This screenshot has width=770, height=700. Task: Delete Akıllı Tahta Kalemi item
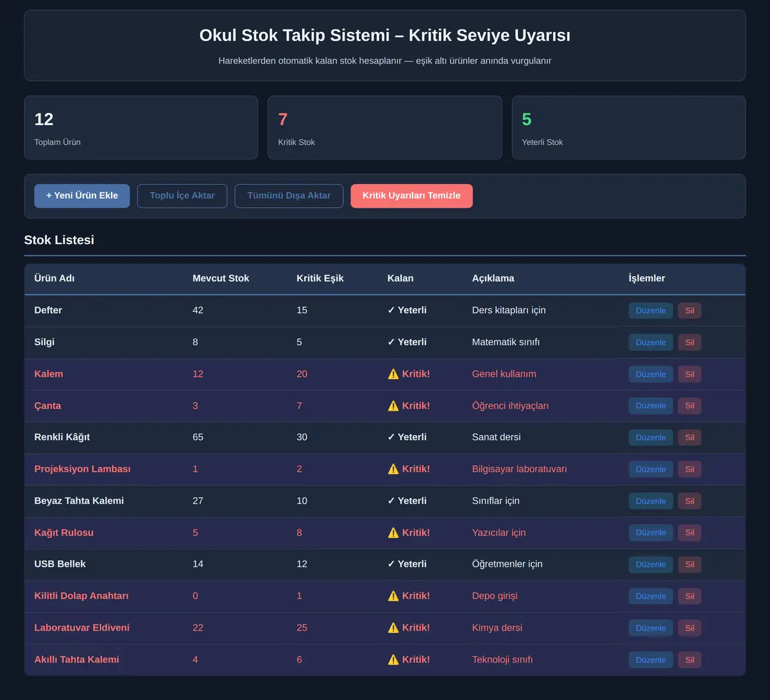(x=690, y=660)
